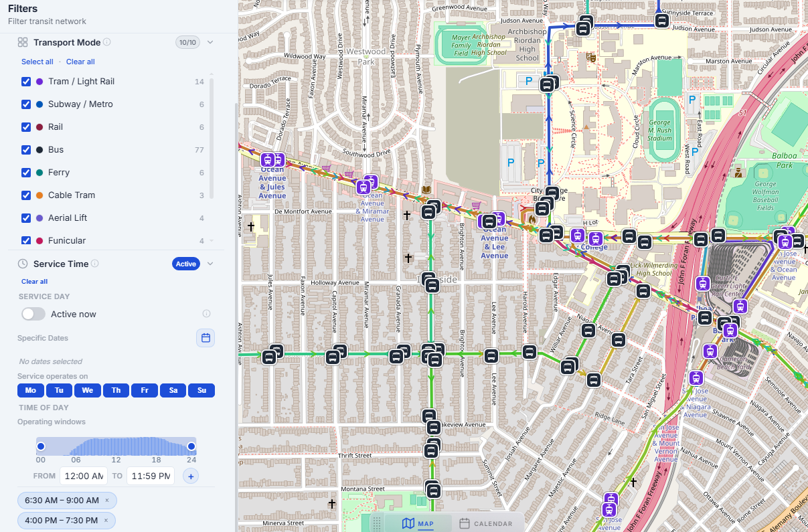Toggle the Tu service day button
The image size is (808, 532).
(x=59, y=390)
